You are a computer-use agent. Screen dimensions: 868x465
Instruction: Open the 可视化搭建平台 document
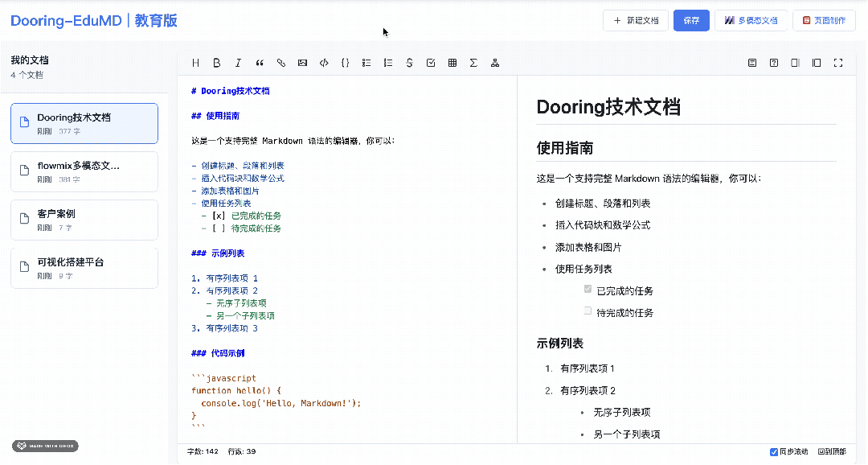click(x=84, y=268)
